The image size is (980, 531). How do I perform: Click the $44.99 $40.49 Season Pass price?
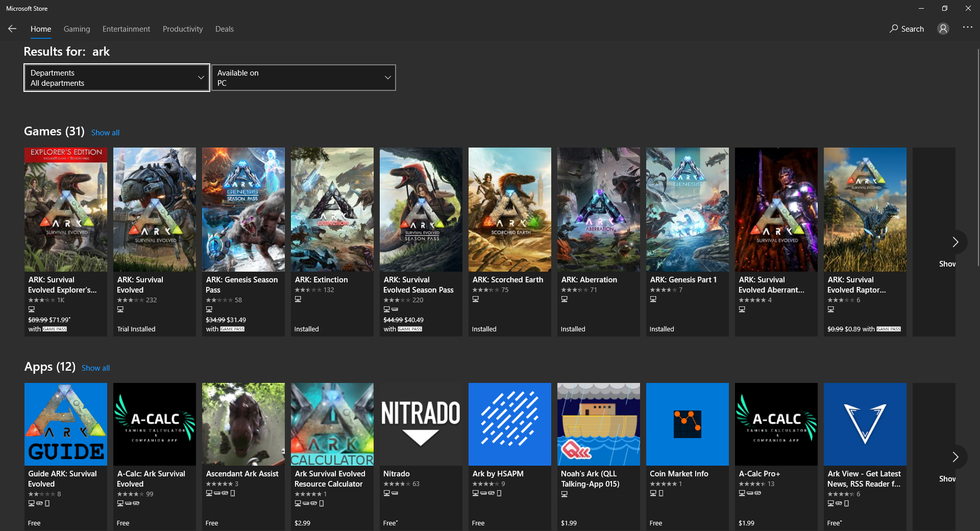403,320
